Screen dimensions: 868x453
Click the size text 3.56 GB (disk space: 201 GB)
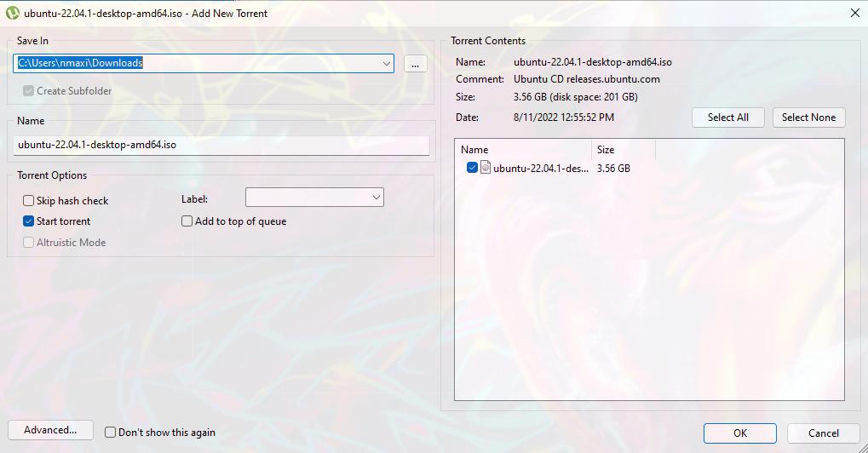point(576,97)
